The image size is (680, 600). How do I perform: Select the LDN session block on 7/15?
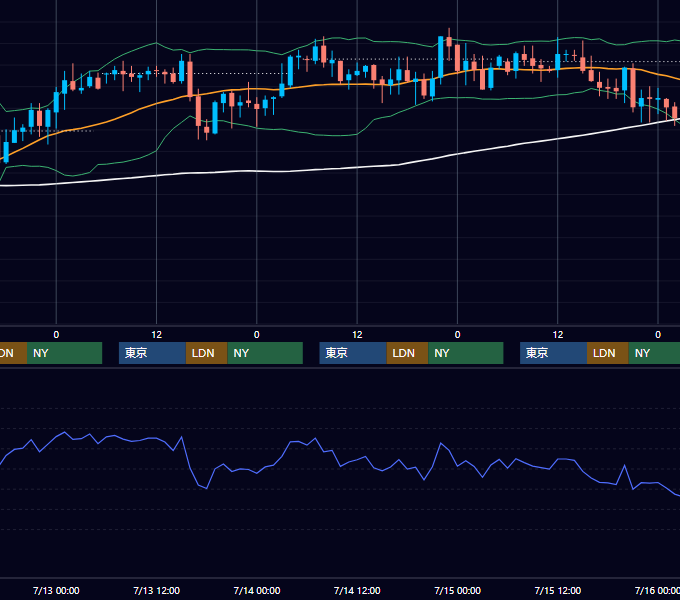coord(608,353)
